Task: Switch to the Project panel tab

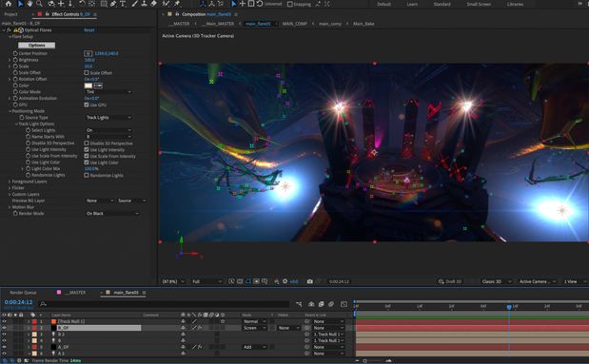Action: (10, 14)
